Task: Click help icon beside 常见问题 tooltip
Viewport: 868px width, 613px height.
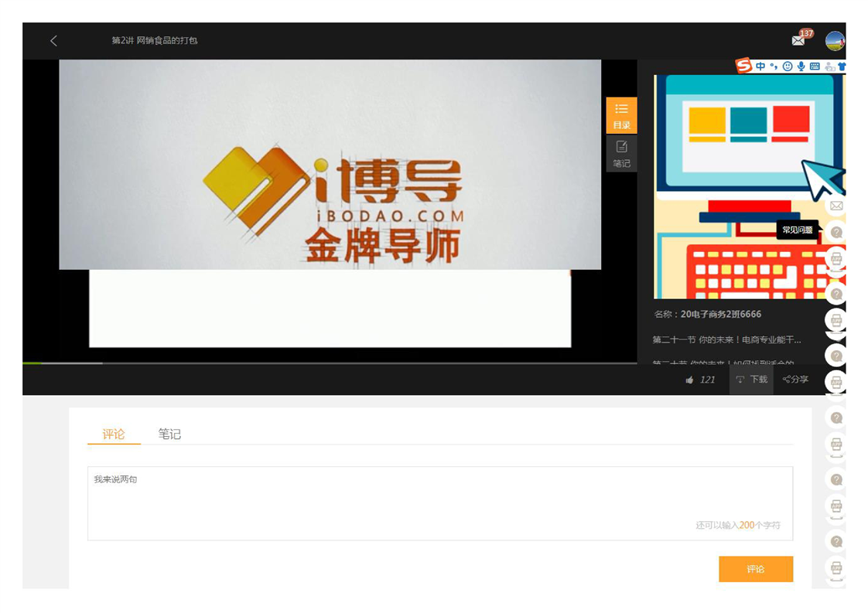Action: tap(836, 232)
